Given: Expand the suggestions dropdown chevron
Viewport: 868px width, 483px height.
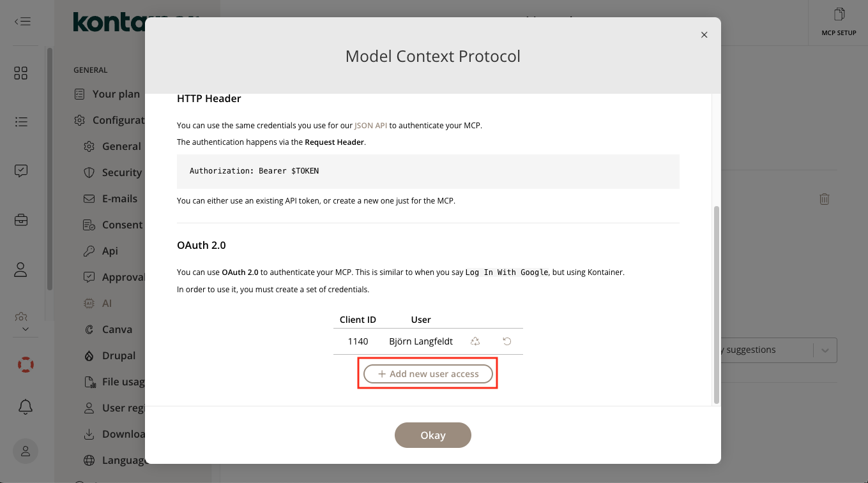Looking at the screenshot, I should (x=825, y=350).
